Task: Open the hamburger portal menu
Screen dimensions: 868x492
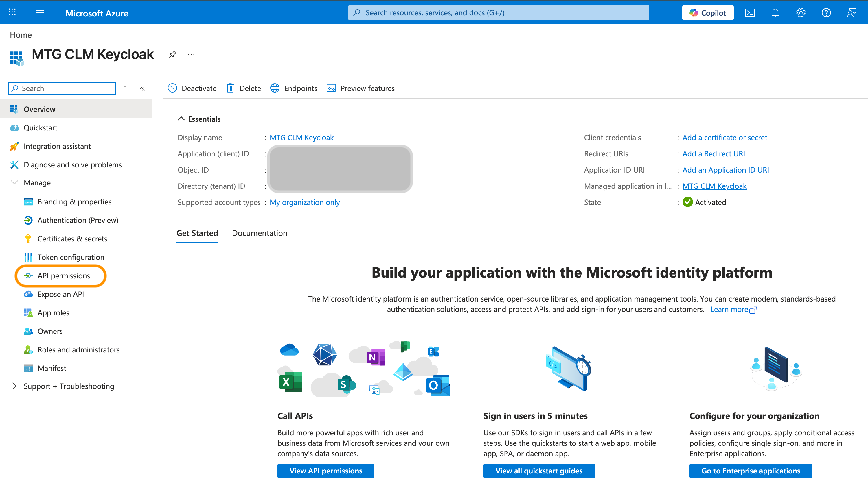Action: 40,13
